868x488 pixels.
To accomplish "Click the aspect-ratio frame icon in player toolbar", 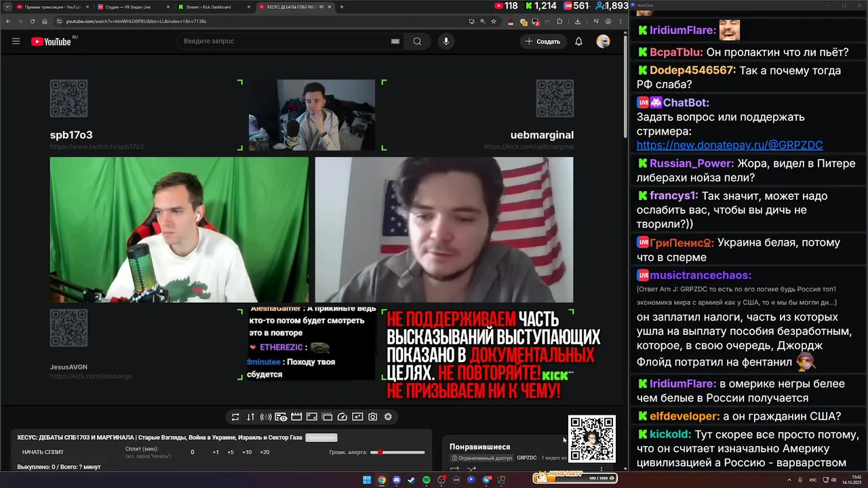I will pos(312,417).
